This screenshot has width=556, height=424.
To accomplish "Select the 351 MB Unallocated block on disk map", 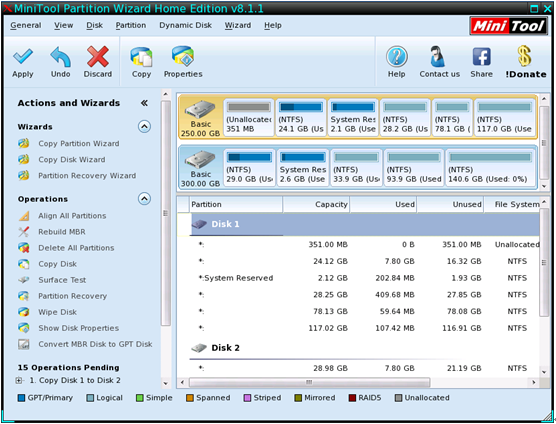I will [x=249, y=118].
